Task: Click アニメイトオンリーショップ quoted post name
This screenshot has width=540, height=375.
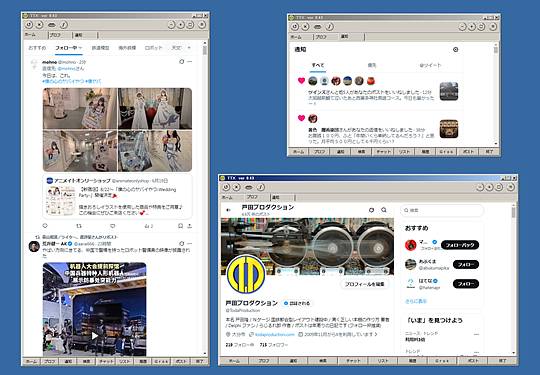Action: point(82,180)
